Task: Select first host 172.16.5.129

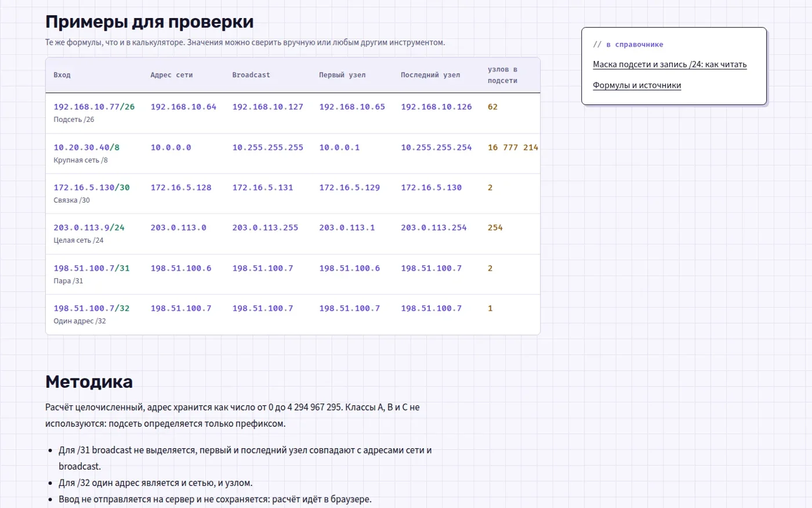Action: (350, 188)
